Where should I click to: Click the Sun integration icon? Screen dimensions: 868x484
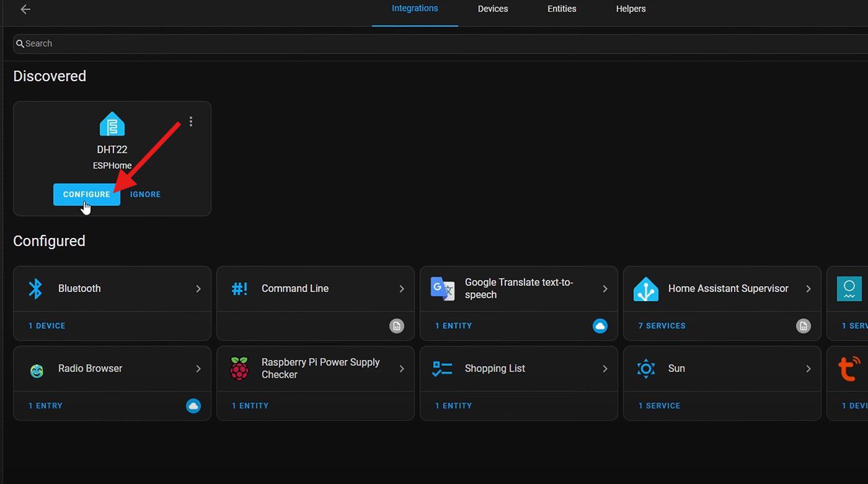tap(645, 369)
